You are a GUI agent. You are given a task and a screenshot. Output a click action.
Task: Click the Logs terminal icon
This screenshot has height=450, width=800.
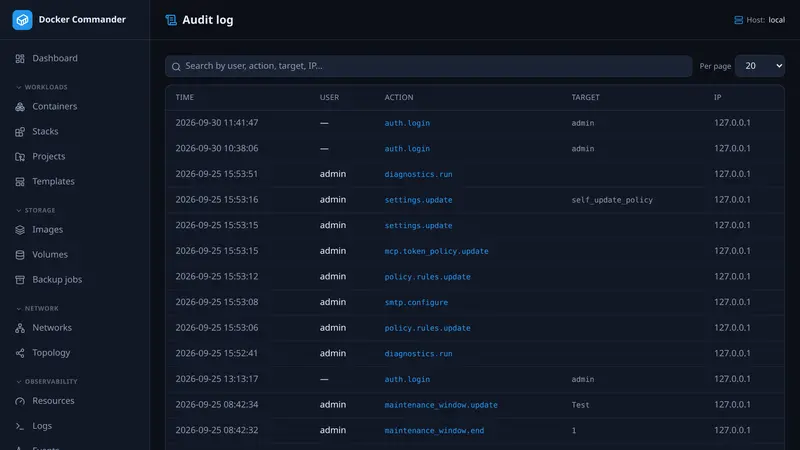click(x=20, y=426)
